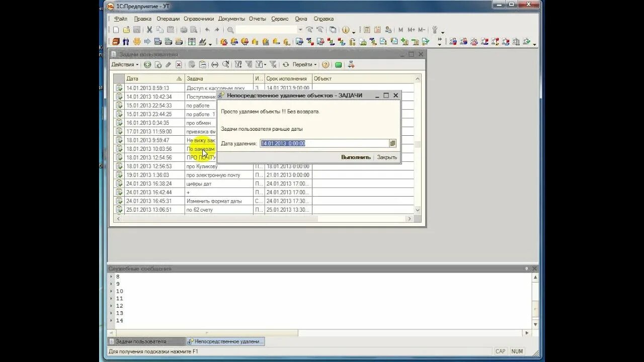The width and height of the screenshot is (644, 362).
Task: Click the Объект column header
Action: [363, 78]
